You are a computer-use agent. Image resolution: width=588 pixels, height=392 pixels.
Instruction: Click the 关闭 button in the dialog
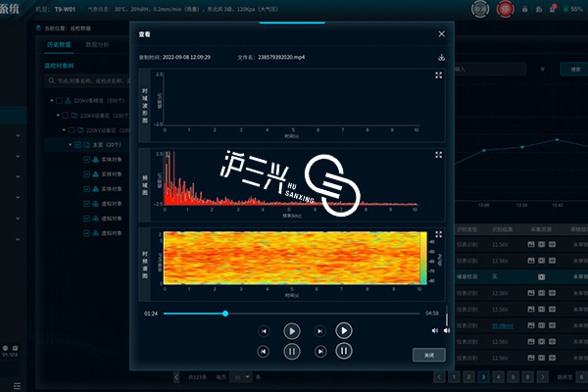pyautogui.click(x=429, y=355)
